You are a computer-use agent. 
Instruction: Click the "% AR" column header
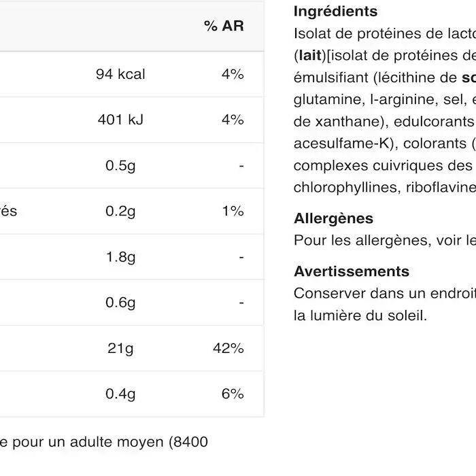click(x=223, y=27)
